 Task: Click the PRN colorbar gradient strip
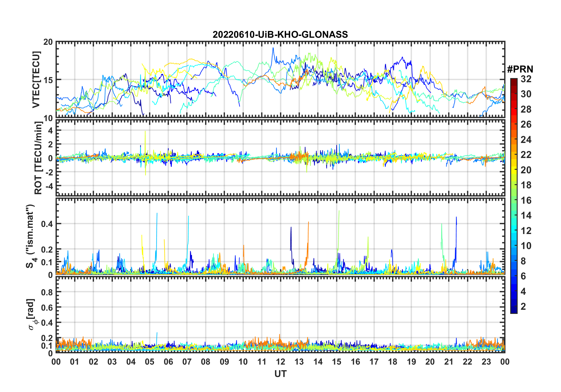pyautogui.click(x=514, y=196)
